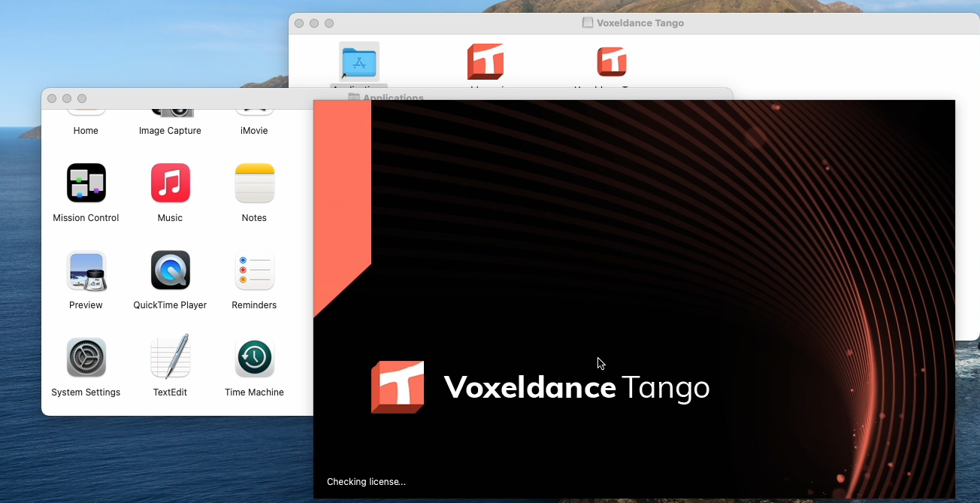Close the Applications Finder window
Viewport: 980px width, 503px height.
pyautogui.click(x=52, y=98)
